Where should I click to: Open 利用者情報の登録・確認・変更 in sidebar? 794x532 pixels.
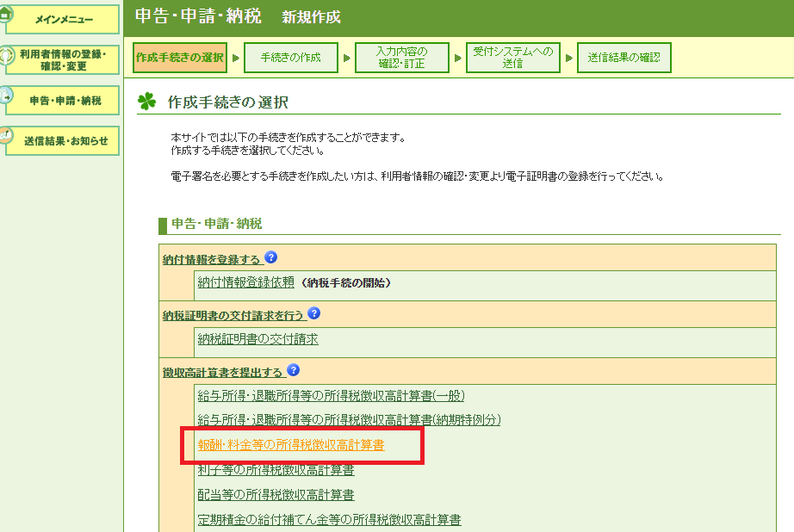click(64, 60)
